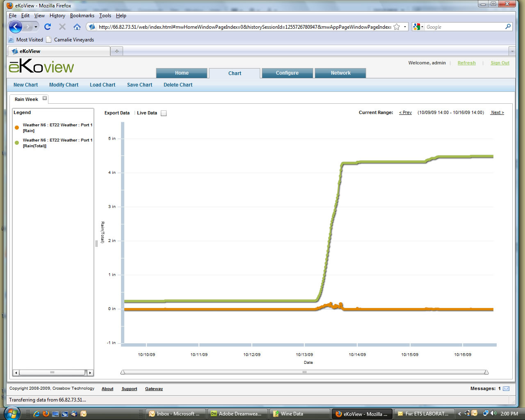
Task: Open the Bookmarks menu
Action: click(82, 16)
